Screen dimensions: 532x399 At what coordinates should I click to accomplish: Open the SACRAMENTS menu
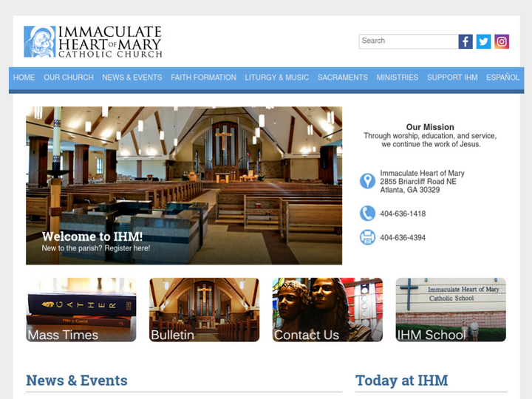coord(343,78)
